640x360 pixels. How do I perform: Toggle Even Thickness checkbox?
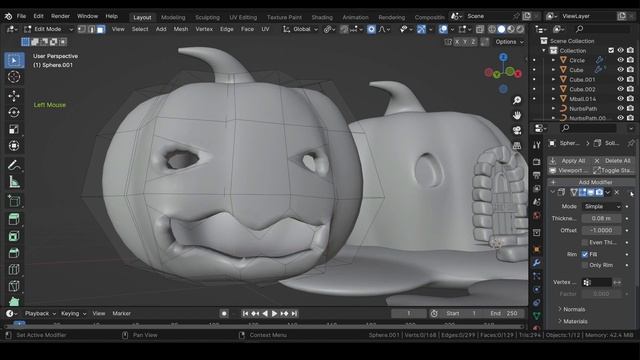pos(585,242)
